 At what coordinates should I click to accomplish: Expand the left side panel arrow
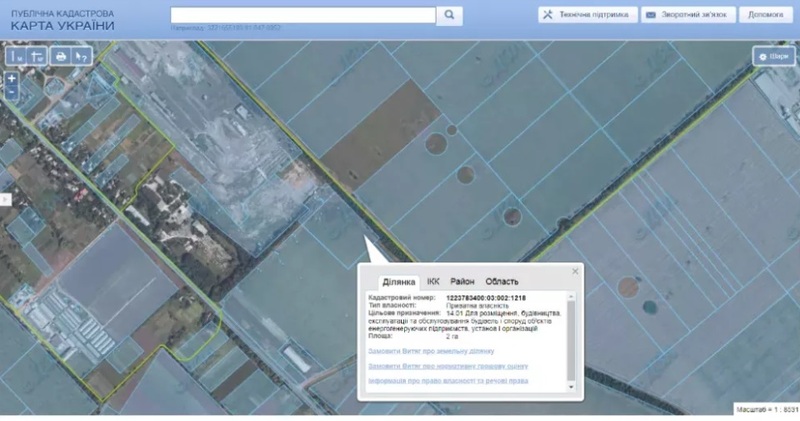[x=4, y=199]
